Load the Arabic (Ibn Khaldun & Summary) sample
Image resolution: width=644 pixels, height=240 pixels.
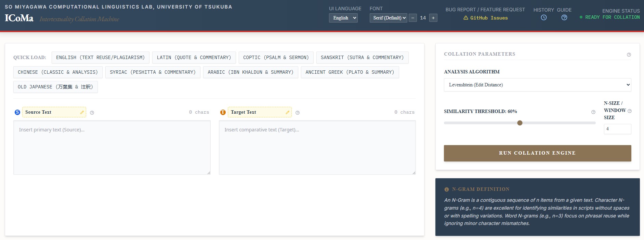pos(251,72)
